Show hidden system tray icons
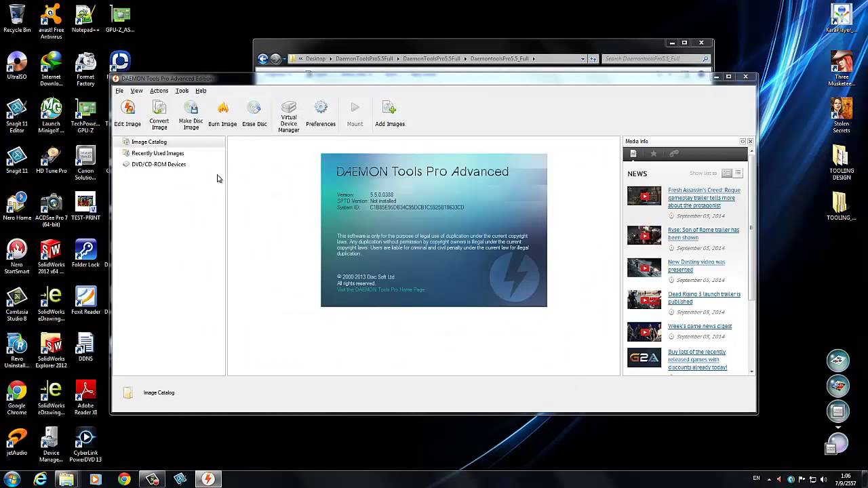The height and width of the screenshot is (488, 868). pyautogui.click(x=769, y=479)
